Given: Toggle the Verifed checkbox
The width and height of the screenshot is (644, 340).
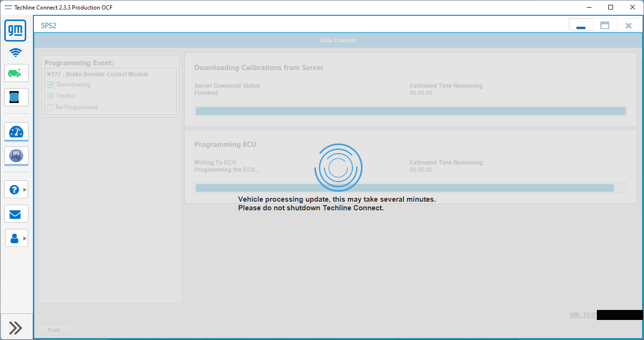Looking at the screenshot, I should pos(50,96).
